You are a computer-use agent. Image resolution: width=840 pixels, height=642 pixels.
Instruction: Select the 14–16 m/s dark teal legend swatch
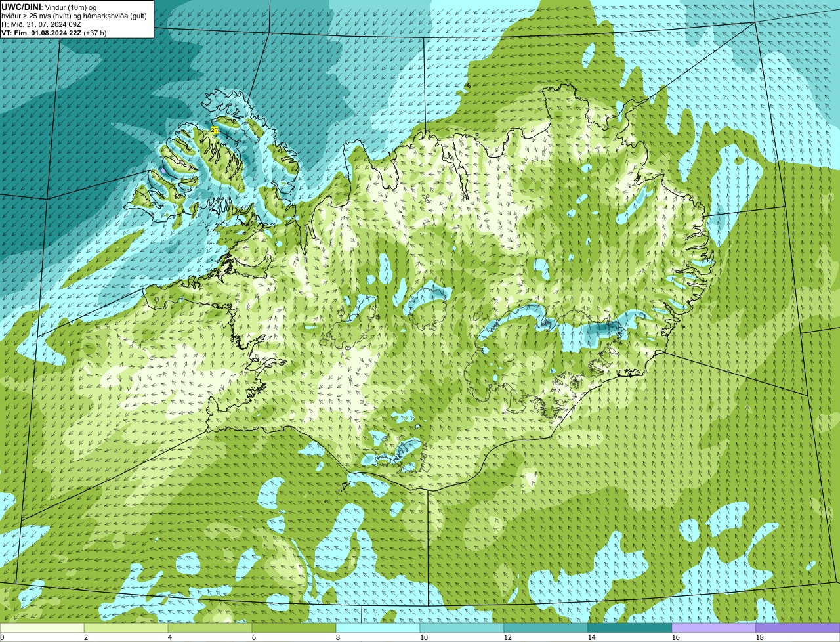coord(630,628)
